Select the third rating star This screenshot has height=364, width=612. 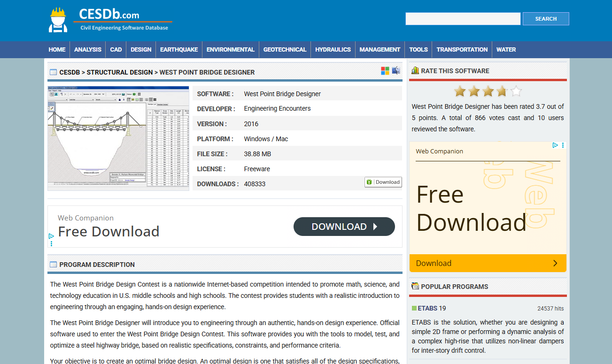click(488, 91)
